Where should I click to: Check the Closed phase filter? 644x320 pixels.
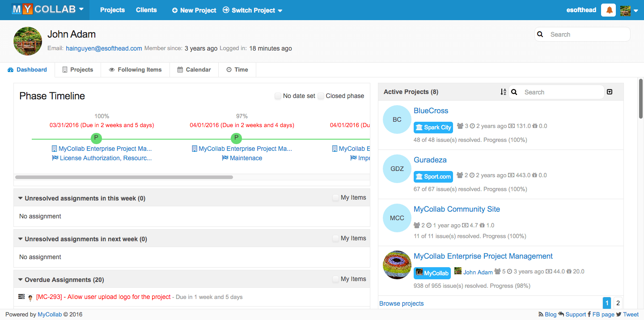click(x=321, y=96)
